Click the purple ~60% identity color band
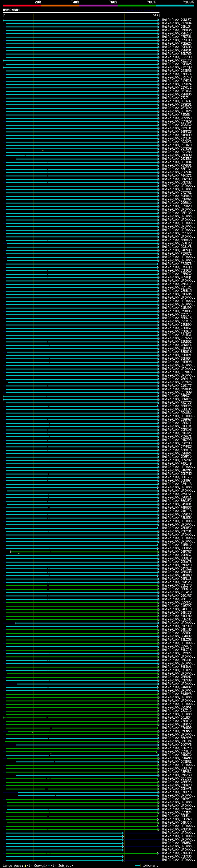197x868 pixels. (98, 6)
